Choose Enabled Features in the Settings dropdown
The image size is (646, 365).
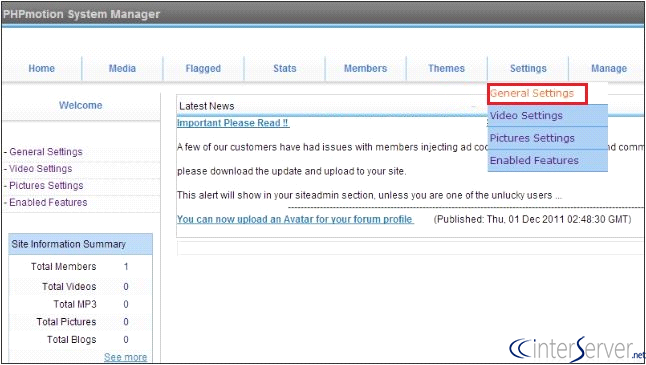548,160
